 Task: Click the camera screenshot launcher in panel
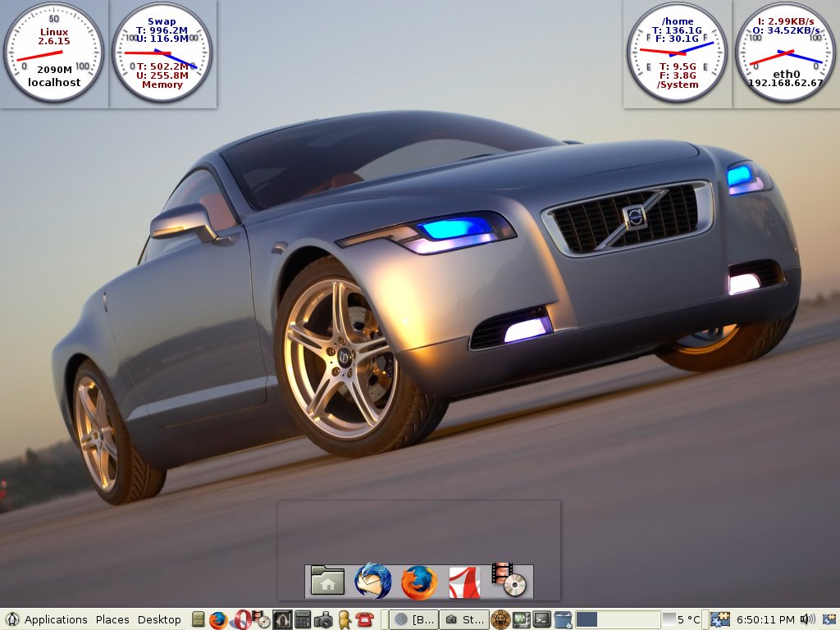click(x=323, y=619)
